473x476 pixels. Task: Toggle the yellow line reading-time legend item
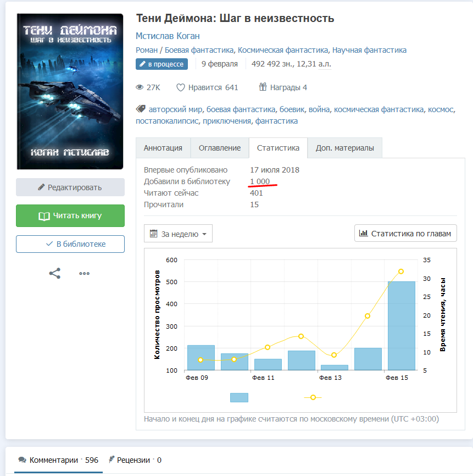tap(313, 397)
